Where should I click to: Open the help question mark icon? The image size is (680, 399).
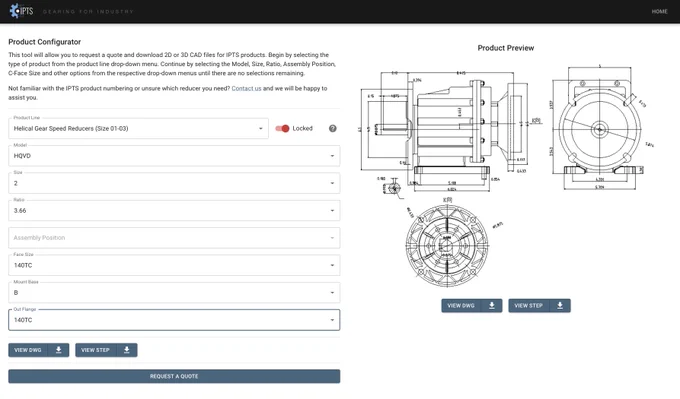[x=333, y=128]
